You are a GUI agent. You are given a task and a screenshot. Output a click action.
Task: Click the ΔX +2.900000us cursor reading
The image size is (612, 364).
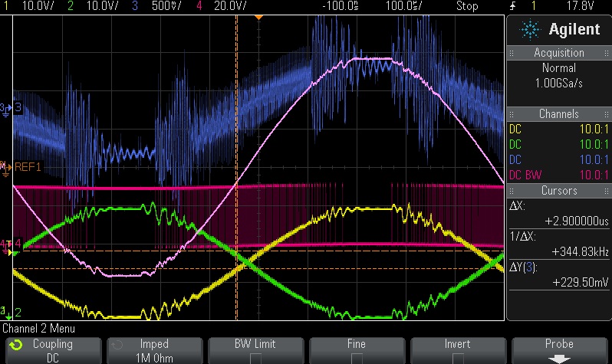[x=559, y=213]
